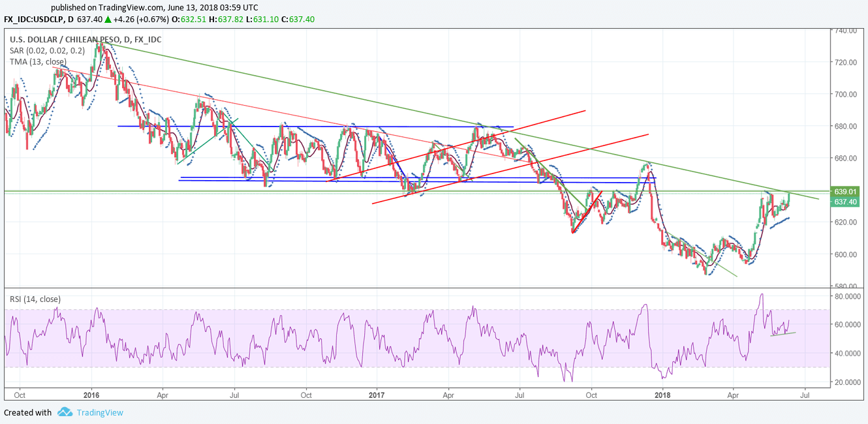Click the 600.00 price axis value
This screenshot has height=424, width=868.
(x=846, y=254)
